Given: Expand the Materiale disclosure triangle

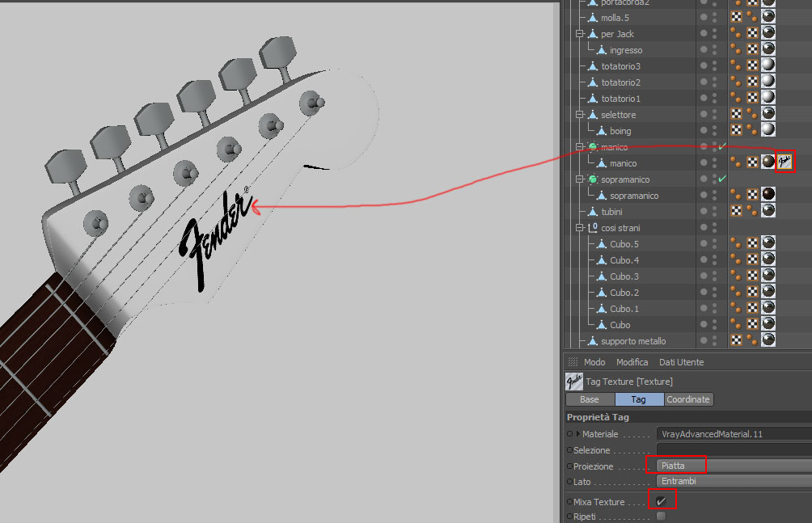Looking at the screenshot, I should click(x=578, y=434).
